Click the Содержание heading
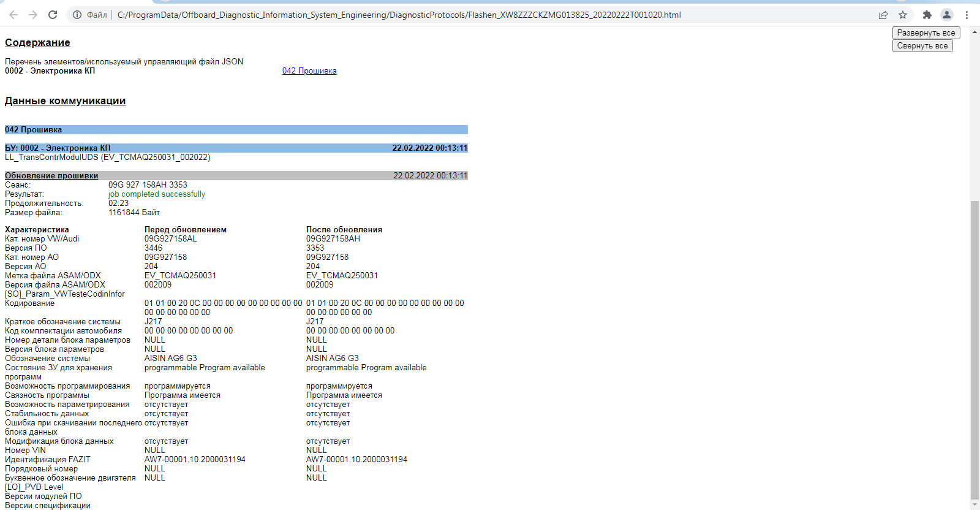980x510 pixels. 37,42
